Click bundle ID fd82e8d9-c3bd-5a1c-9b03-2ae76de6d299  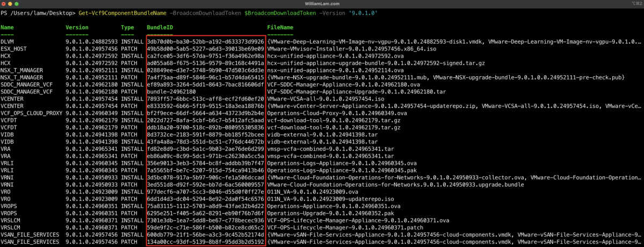(x=205, y=148)
